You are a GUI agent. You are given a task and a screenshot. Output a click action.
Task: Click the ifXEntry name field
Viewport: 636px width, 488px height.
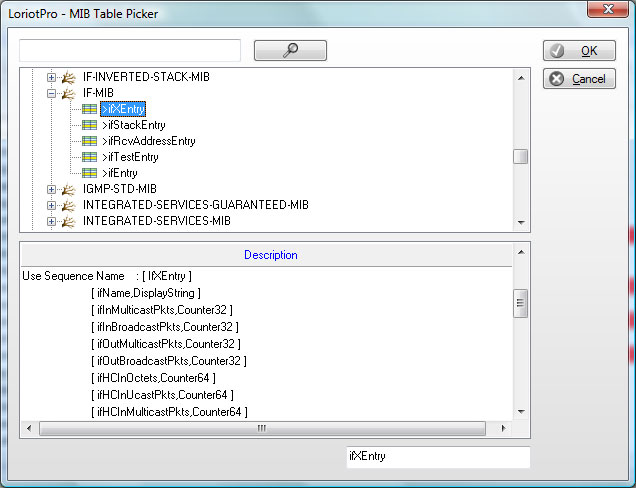[x=438, y=457]
